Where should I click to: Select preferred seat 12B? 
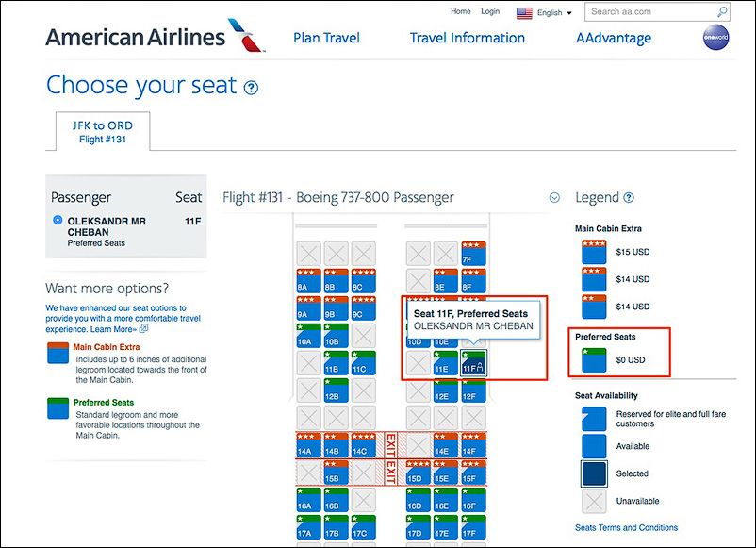(x=337, y=390)
